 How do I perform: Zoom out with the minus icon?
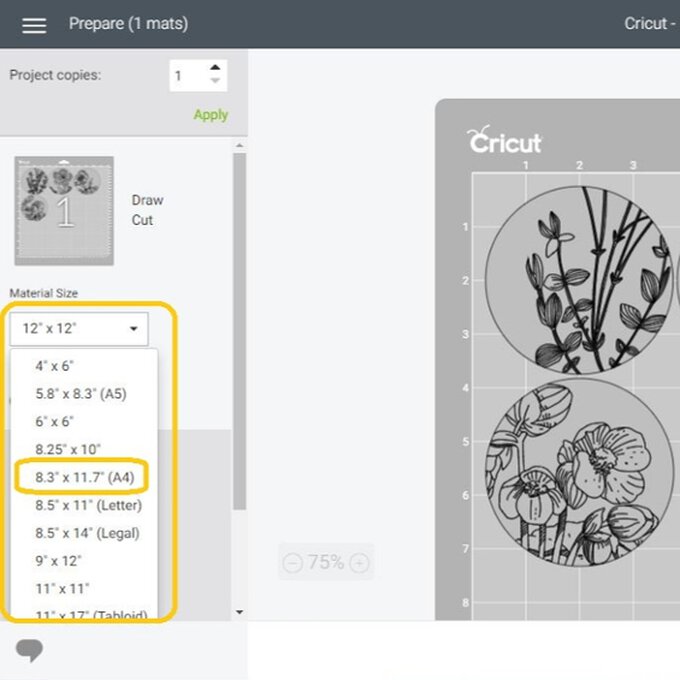pyautogui.click(x=292, y=563)
